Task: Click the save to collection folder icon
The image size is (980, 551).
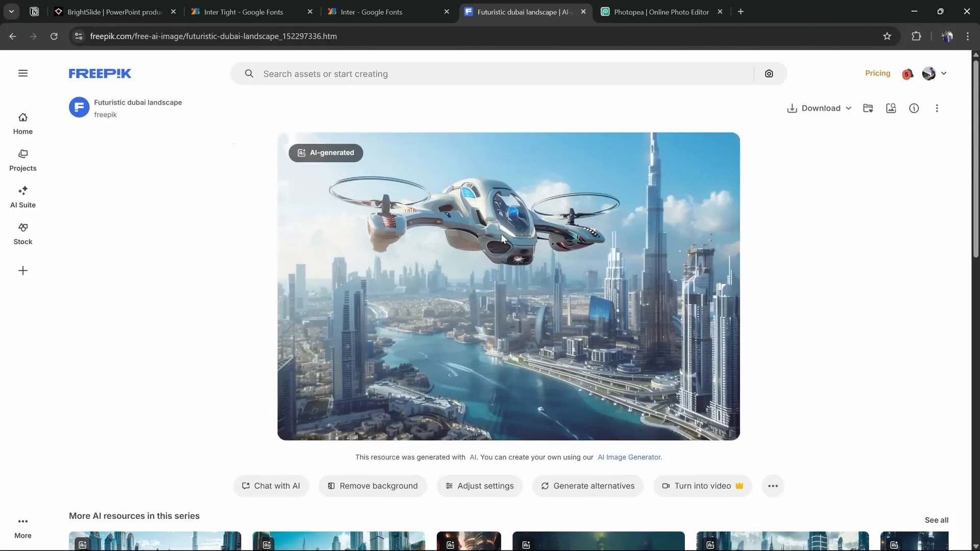Action: coord(868,108)
